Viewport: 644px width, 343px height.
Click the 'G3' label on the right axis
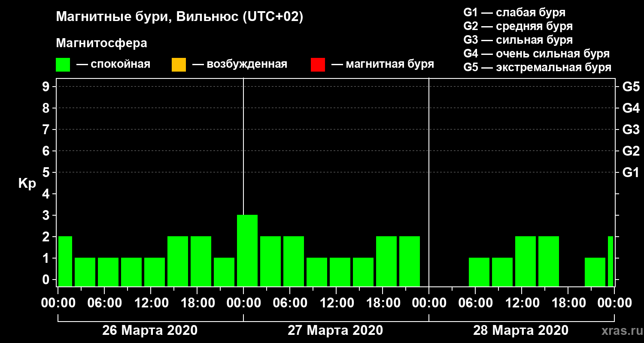631,129
